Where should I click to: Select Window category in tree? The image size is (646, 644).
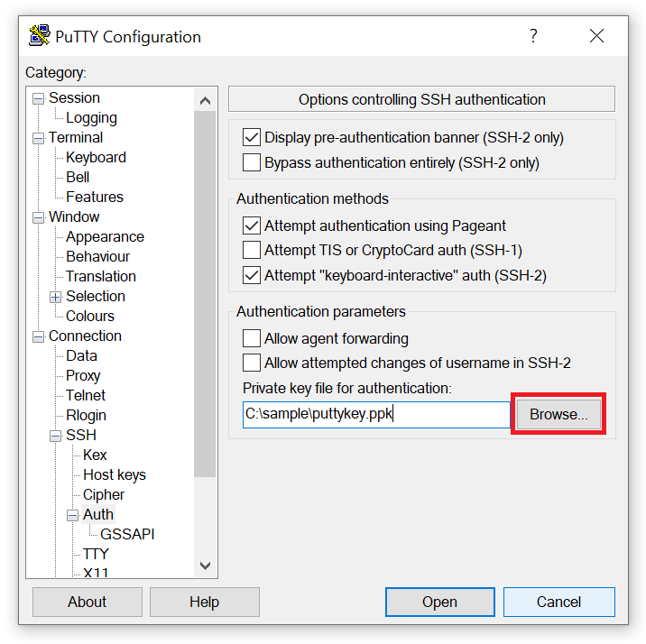pos(74,217)
